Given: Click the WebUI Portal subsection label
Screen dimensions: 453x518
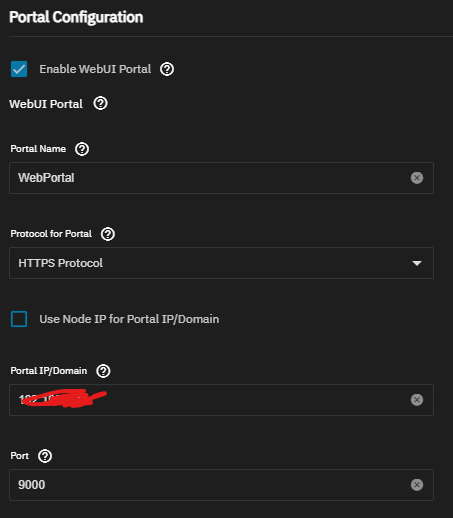Looking at the screenshot, I should tap(46, 104).
